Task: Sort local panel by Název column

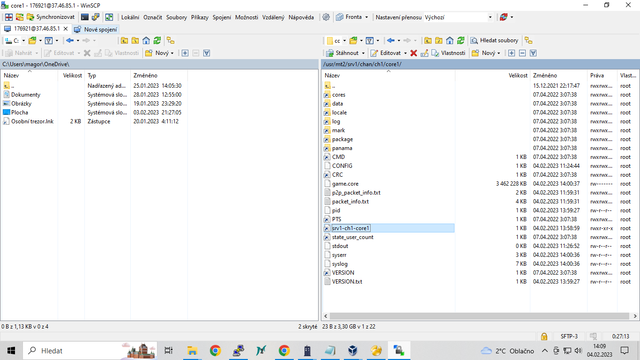Action: point(29,76)
